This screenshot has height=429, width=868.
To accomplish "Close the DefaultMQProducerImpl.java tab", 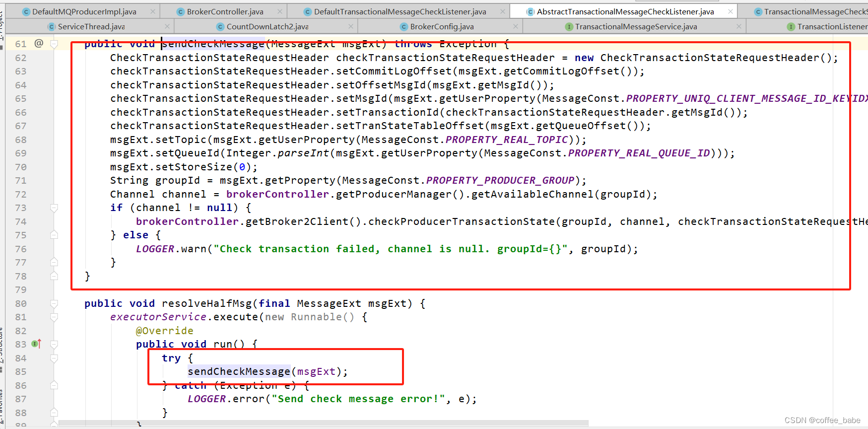I will [x=153, y=11].
